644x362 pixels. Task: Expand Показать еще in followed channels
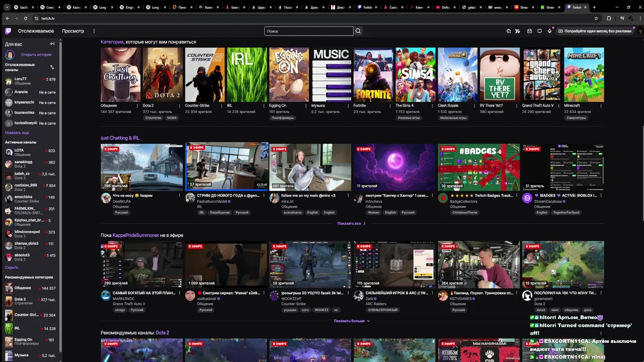(17, 133)
